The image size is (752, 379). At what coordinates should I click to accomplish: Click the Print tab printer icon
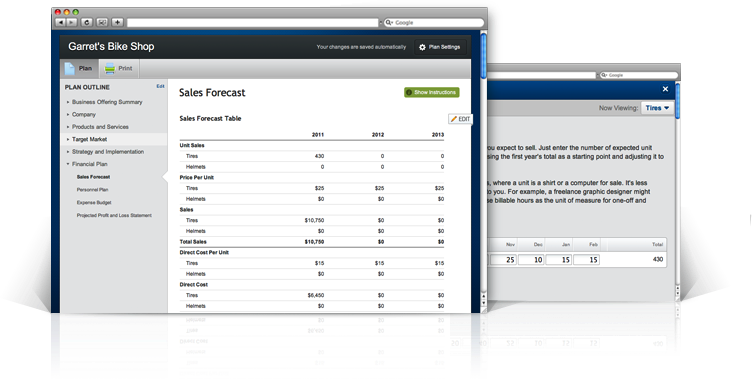(x=110, y=69)
